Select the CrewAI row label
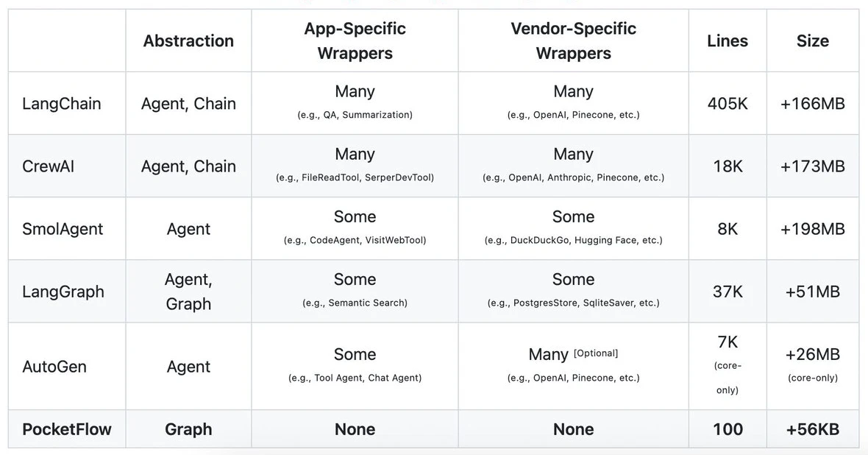868x455 pixels. 48,166
